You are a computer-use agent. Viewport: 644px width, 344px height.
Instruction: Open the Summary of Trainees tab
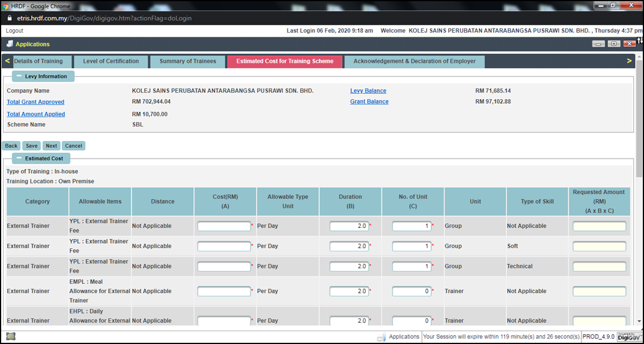[187, 61]
